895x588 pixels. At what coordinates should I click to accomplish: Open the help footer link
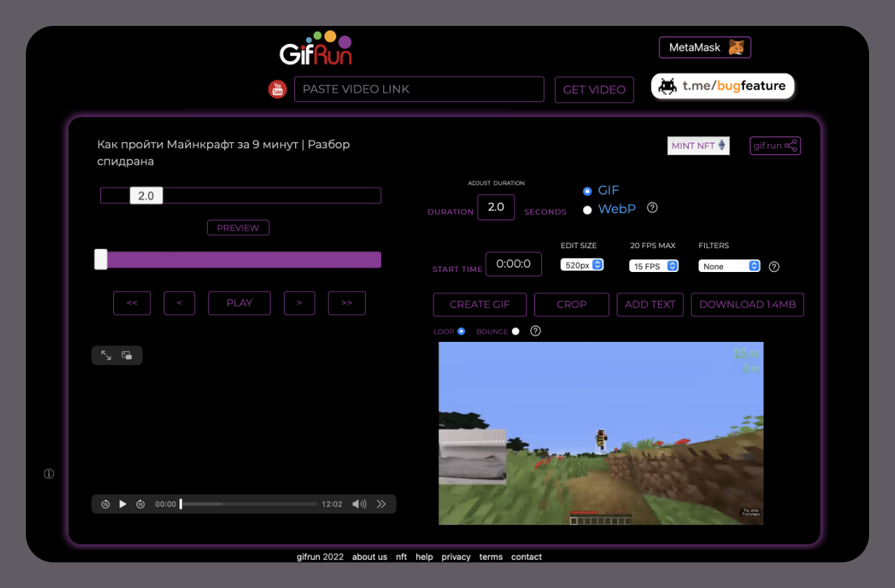424,557
